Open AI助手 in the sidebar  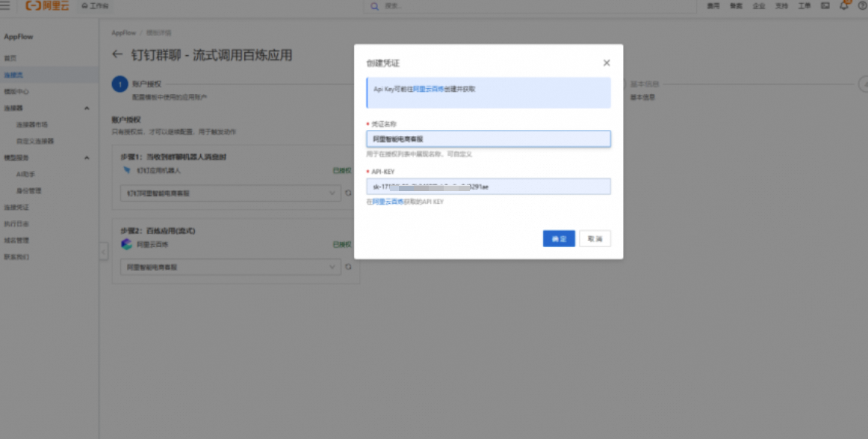click(x=25, y=175)
